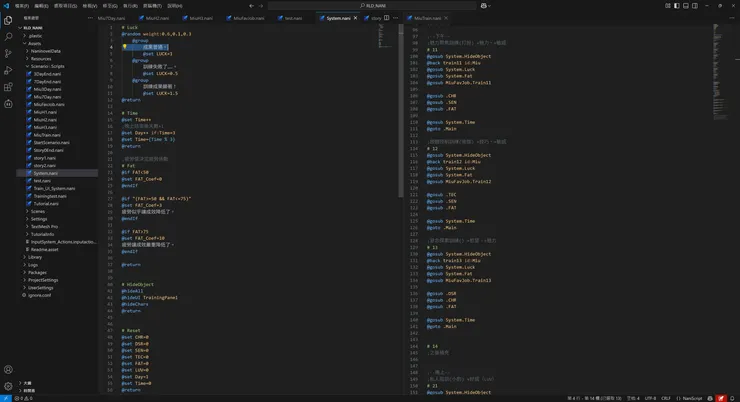This screenshot has height=402, width=740.
Task: Open StartScenario.nani in file explorer
Action: coord(52,142)
